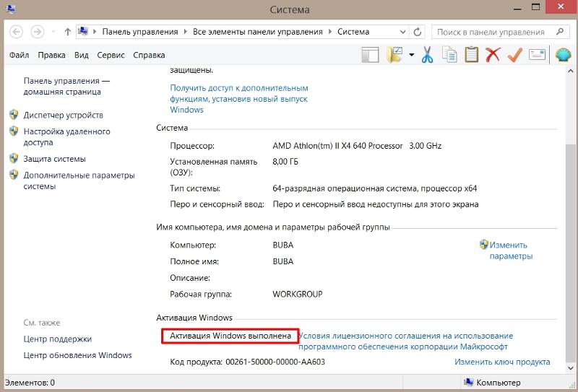Select the Система breadcrumb segment
The width and height of the screenshot is (578, 392).
[x=353, y=32]
